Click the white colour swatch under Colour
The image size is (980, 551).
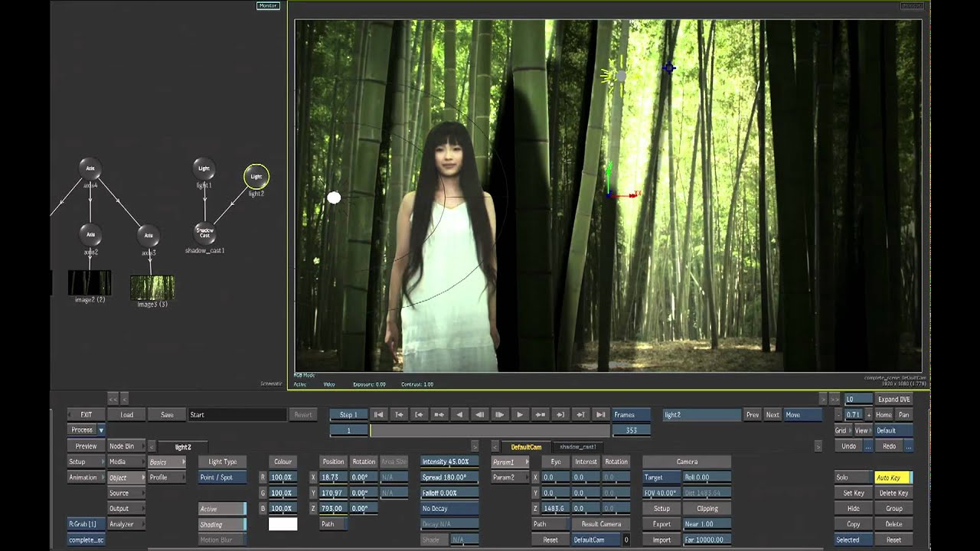coord(283,524)
